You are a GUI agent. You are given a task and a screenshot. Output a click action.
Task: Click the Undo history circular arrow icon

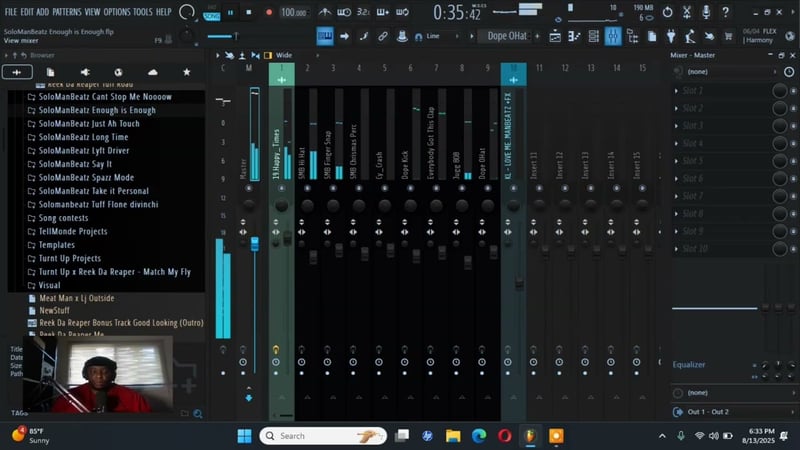pos(667,12)
